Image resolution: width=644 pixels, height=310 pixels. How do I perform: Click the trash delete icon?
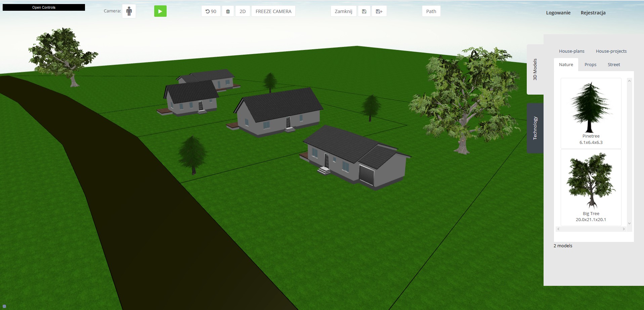pos(228,11)
